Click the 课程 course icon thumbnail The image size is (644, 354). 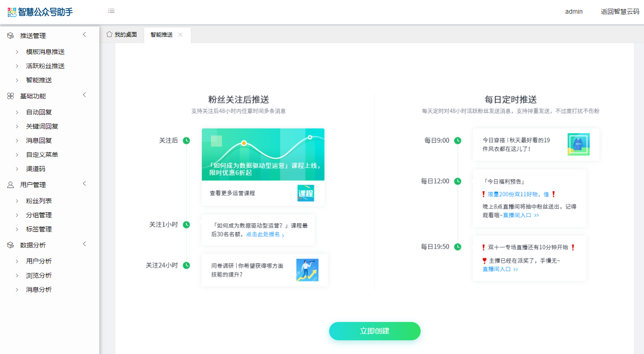pos(306,193)
